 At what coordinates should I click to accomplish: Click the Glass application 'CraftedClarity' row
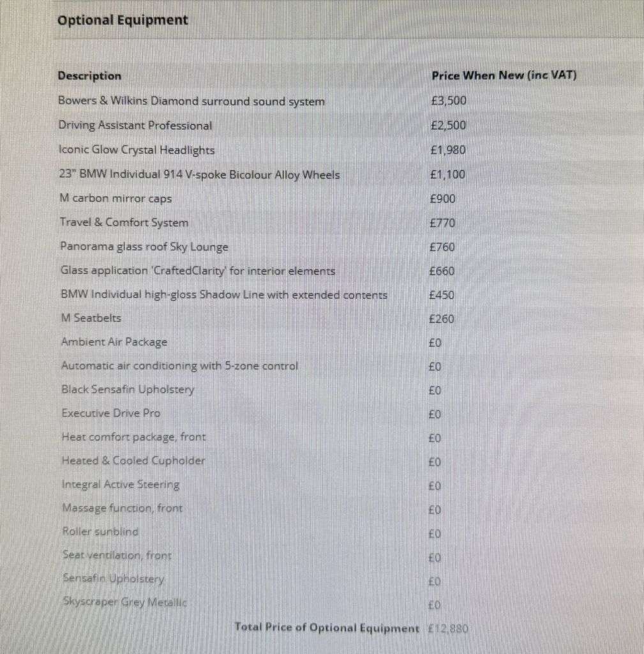pyautogui.click(x=198, y=271)
